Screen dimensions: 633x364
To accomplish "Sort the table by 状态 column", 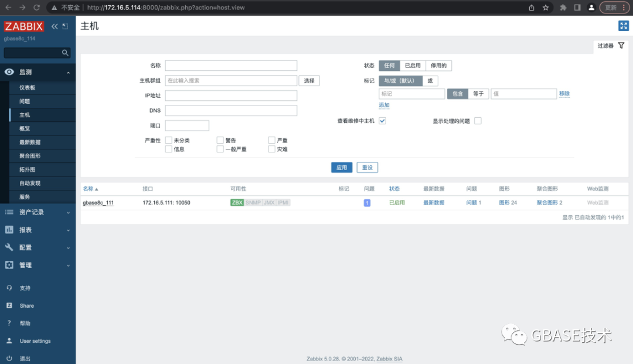I will pos(394,189).
